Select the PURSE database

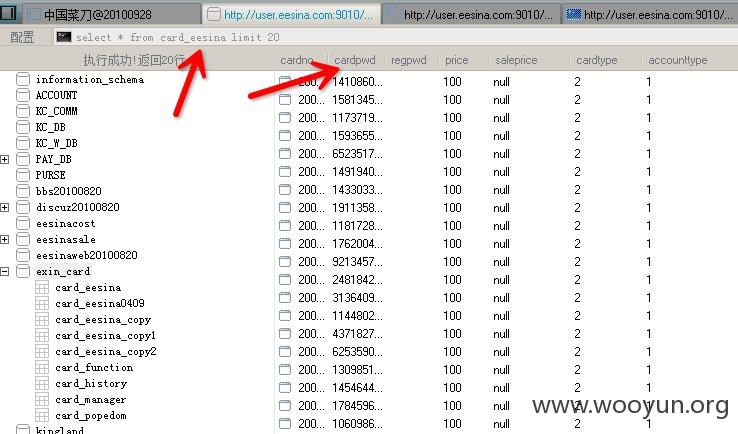point(51,175)
